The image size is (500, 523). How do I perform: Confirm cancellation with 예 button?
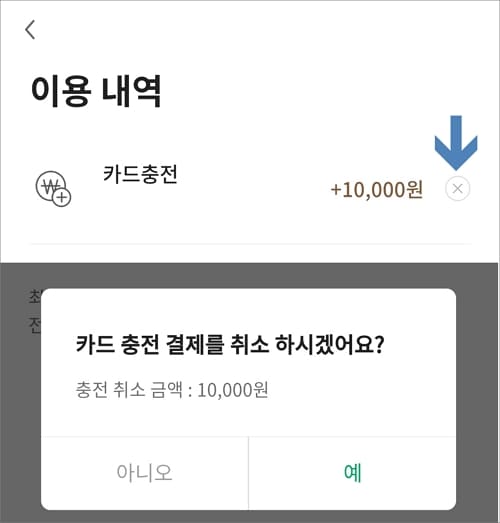tap(353, 473)
